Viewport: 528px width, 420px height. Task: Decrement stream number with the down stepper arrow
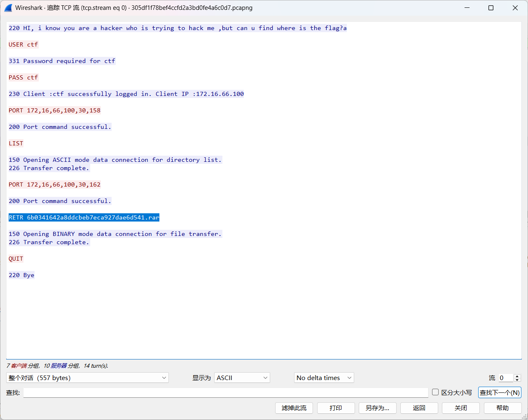(x=516, y=380)
